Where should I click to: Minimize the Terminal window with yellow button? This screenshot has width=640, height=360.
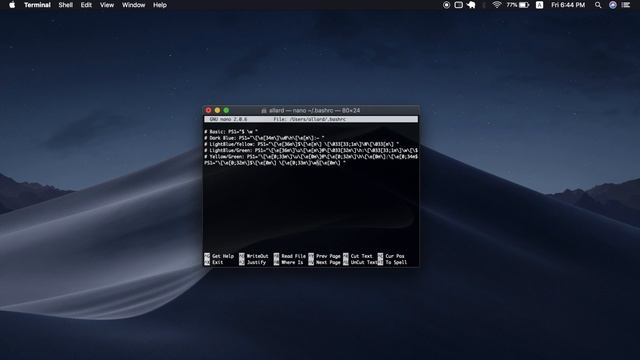[218, 110]
